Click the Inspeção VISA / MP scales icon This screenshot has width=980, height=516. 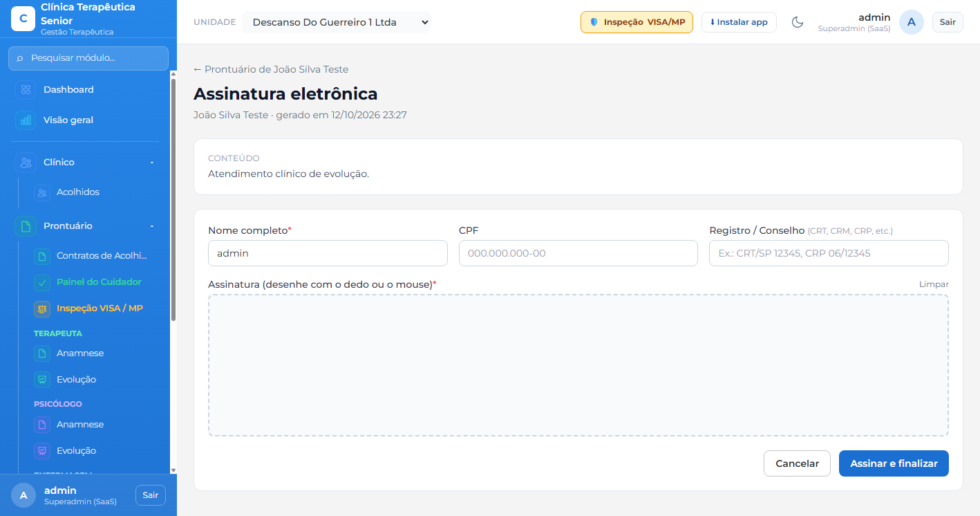coord(42,309)
